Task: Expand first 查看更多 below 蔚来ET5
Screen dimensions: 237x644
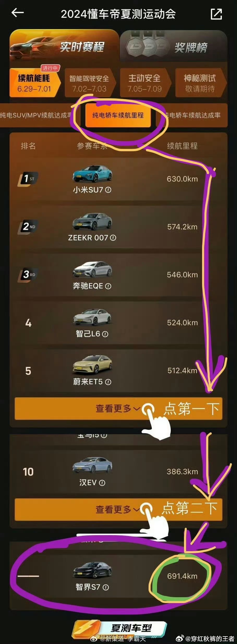Action: pos(118,409)
